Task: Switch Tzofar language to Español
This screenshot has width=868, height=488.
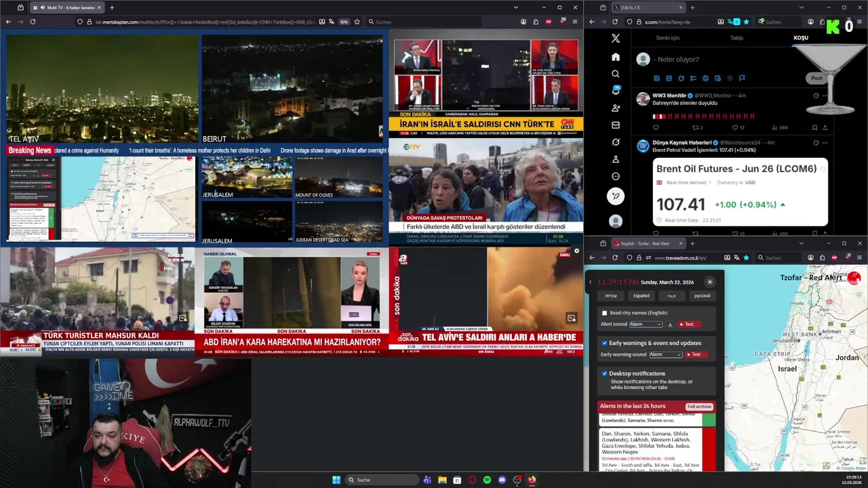Action: point(642,296)
